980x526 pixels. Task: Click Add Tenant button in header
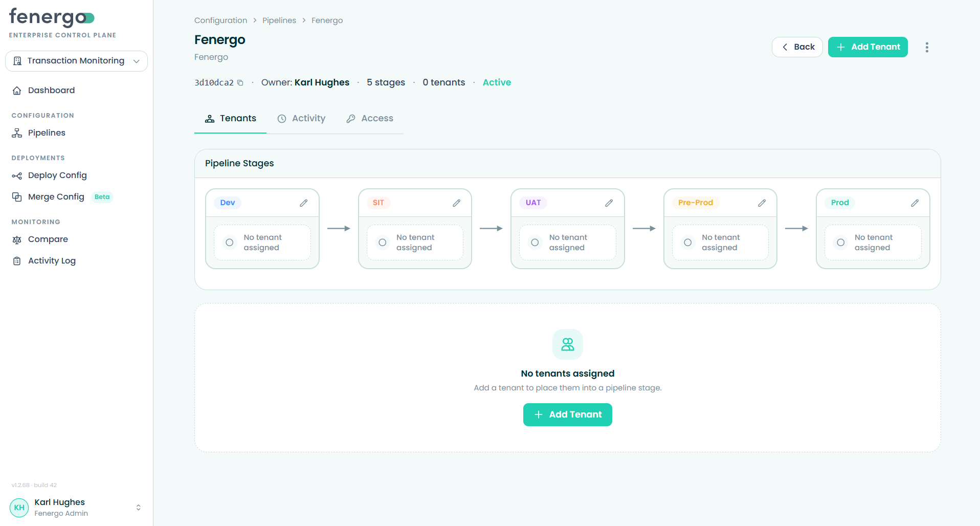[867, 47]
